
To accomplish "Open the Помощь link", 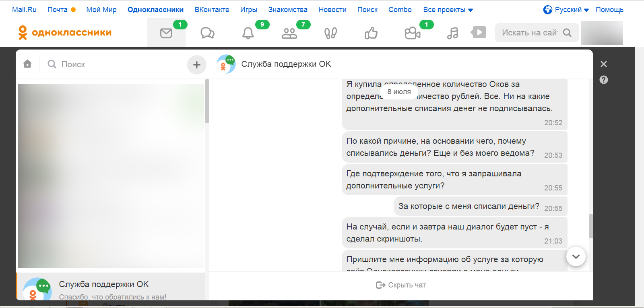I will pos(609,10).
